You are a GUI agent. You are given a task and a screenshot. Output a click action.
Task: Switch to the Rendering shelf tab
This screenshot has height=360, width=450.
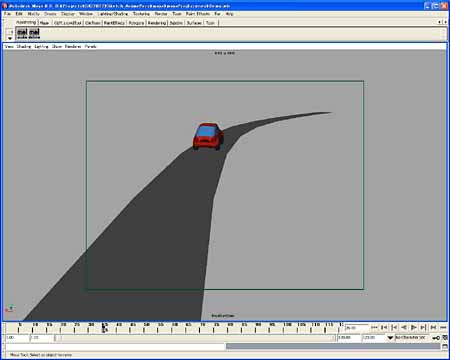pos(157,23)
